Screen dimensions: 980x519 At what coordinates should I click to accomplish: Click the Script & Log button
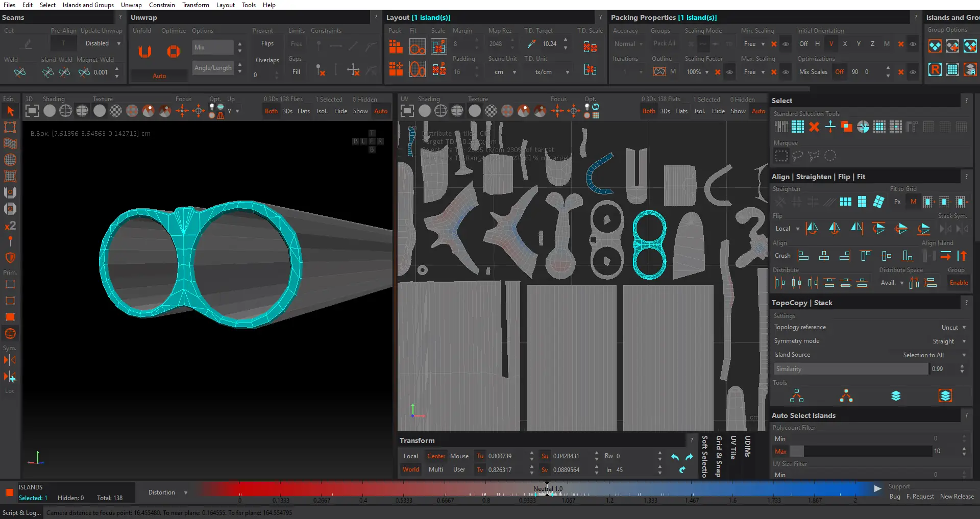(x=21, y=513)
